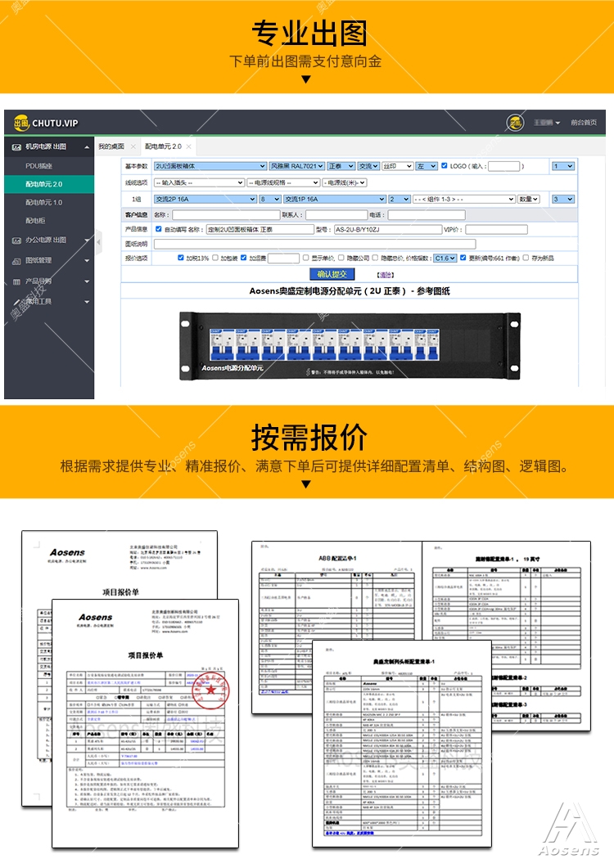Toggle the 更新(编号:661) checkbox

click(463, 258)
